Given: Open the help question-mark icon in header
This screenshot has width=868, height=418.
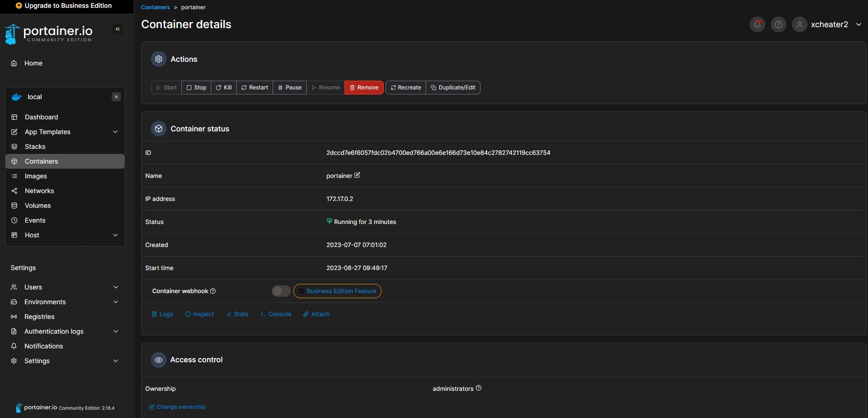Looking at the screenshot, I should tap(779, 24).
